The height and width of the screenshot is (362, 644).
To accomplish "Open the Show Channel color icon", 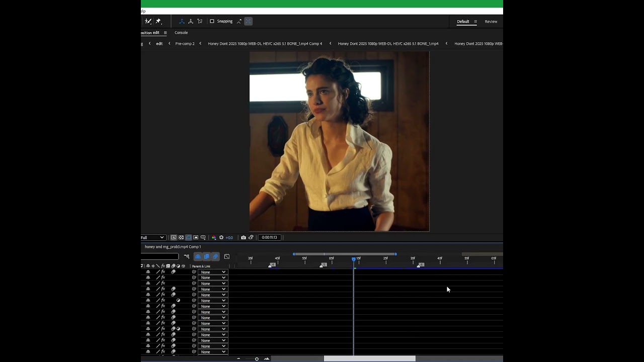I will click(x=214, y=237).
